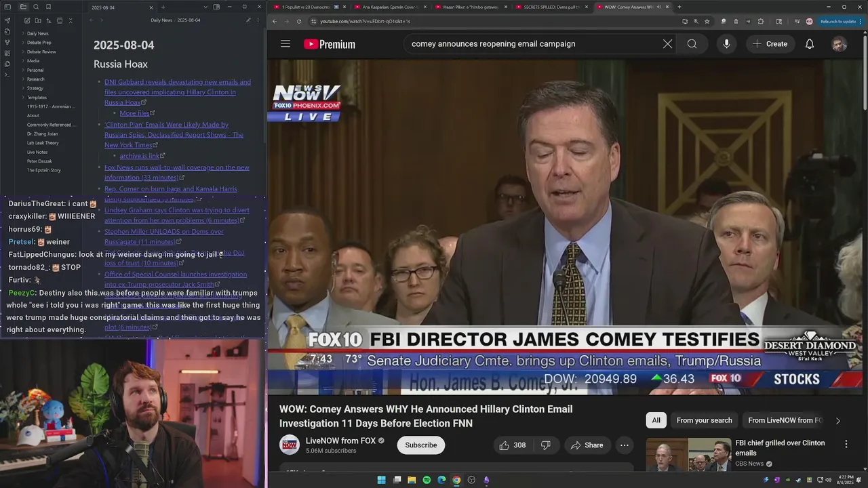
Task: Click the Chrome address bar URL
Action: [x=365, y=21]
